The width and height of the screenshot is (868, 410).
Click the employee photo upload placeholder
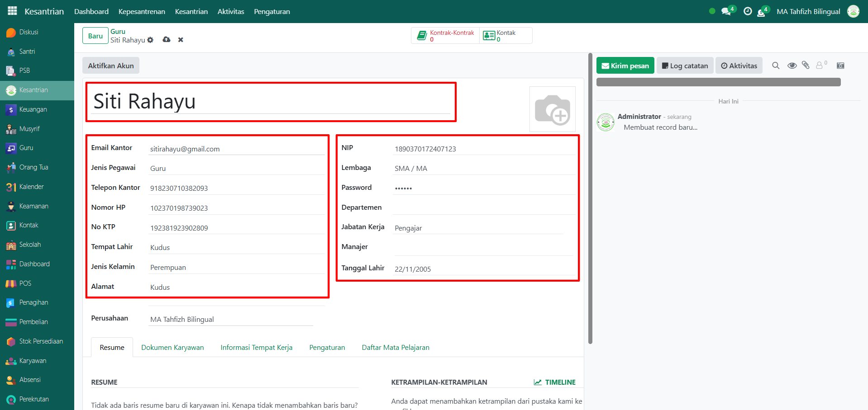click(552, 109)
